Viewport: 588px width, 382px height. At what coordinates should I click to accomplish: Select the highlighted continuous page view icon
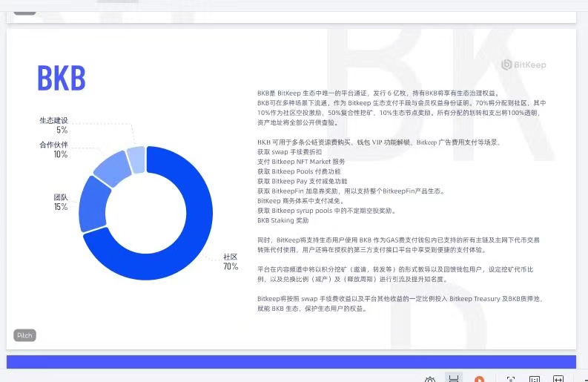(454, 378)
